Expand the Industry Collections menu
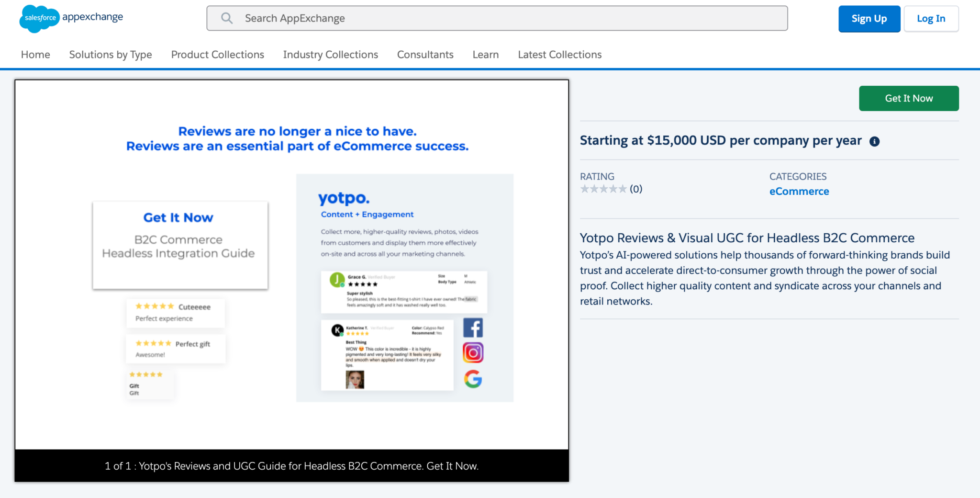 [x=331, y=55]
